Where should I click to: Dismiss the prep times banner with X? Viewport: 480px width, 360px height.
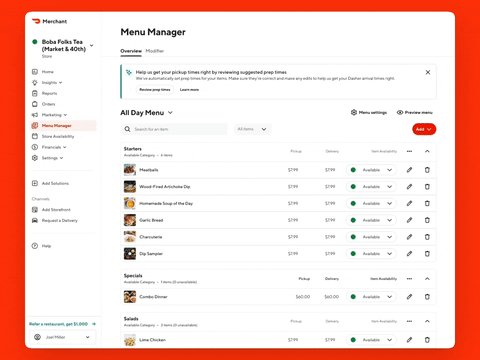[x=428, y=72]
